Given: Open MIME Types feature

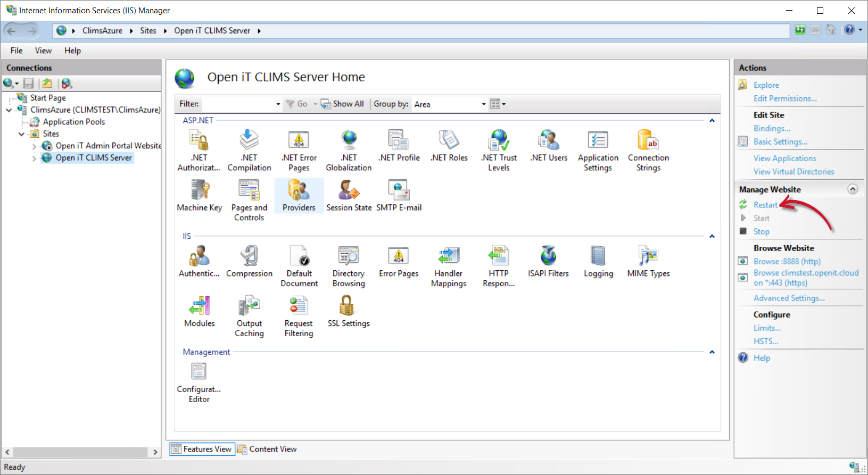Looking at the screenshot, I should 648,262.
